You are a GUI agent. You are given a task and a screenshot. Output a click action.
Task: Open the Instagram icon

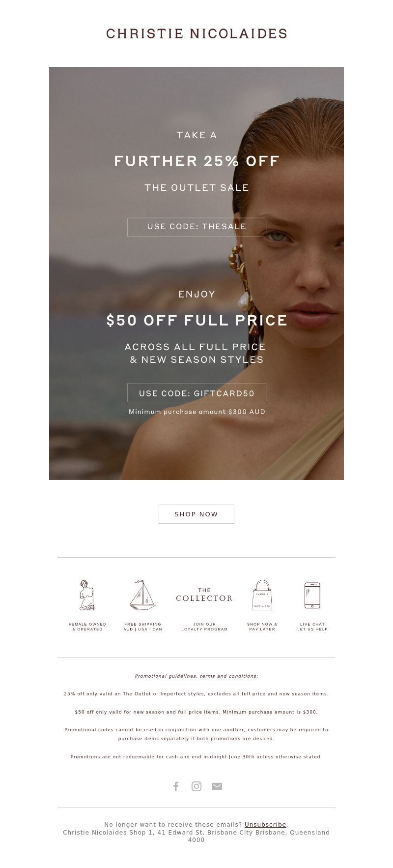[x=196, y=786]
